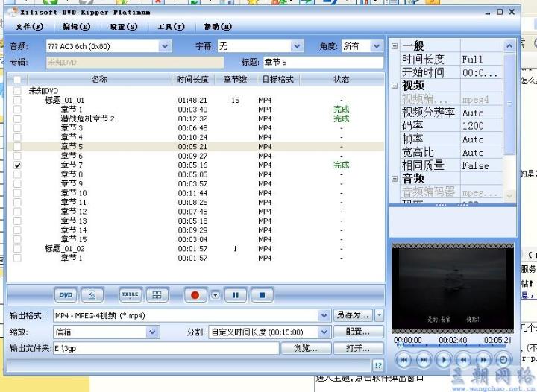Click the 配置... button
Viewport: 537px width, 392px height.
click(358, 332)
